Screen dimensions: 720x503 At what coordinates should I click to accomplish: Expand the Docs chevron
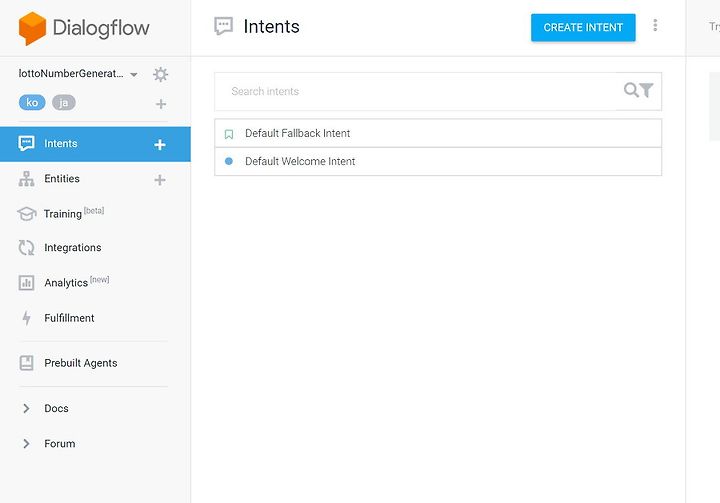click(x=26, y=408)
